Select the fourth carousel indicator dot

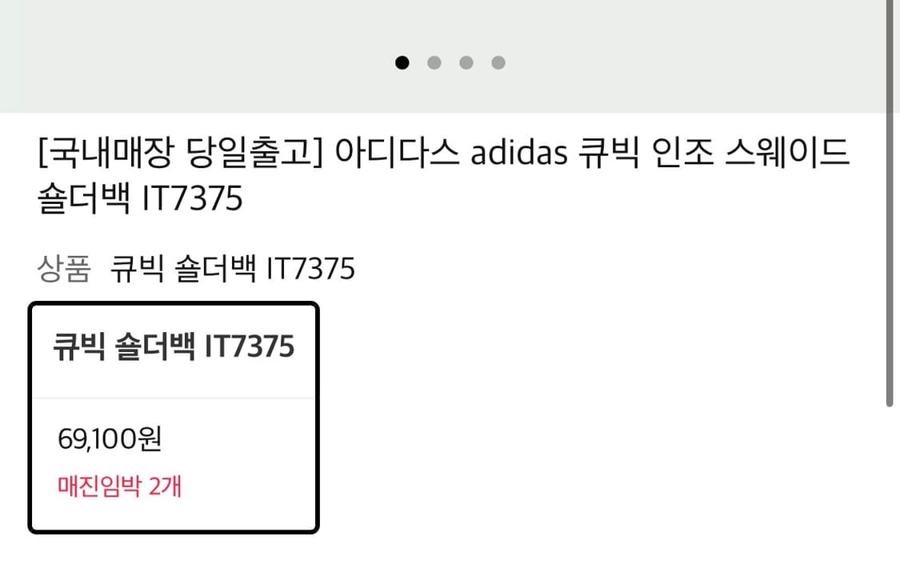point(498,62)
